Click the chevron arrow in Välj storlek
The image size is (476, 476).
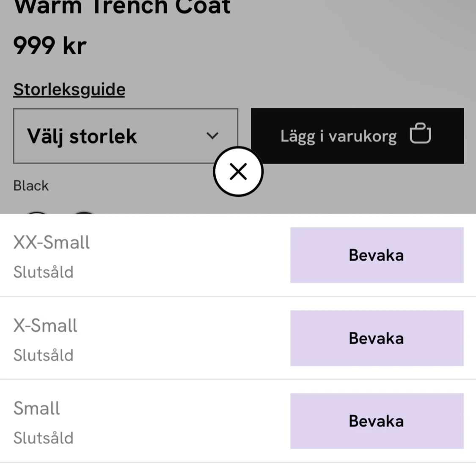coord(212,135)
